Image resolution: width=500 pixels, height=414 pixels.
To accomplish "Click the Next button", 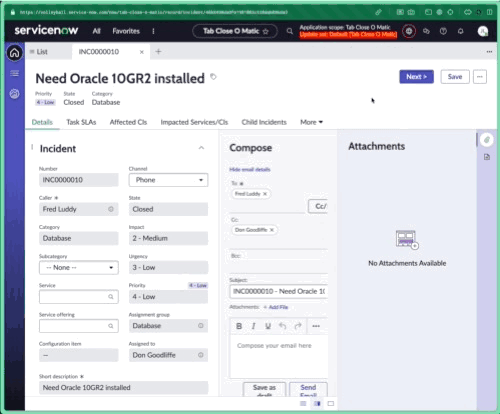I will (416, 77).
